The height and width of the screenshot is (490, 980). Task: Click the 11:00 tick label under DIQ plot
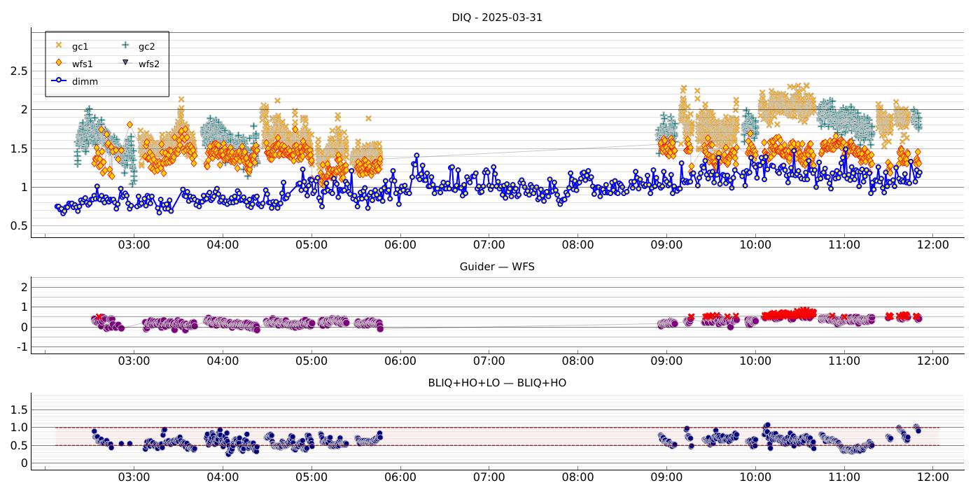tap(844, 245)
